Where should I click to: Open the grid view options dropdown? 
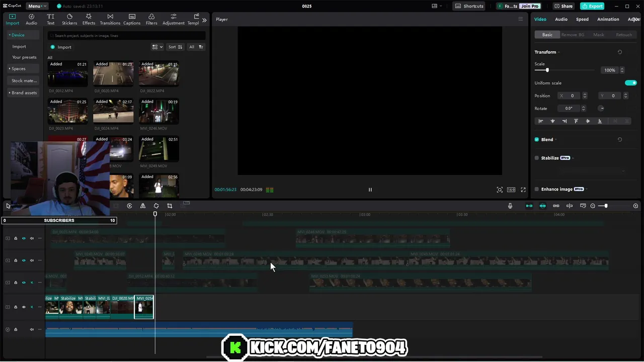tap(157, 47)
